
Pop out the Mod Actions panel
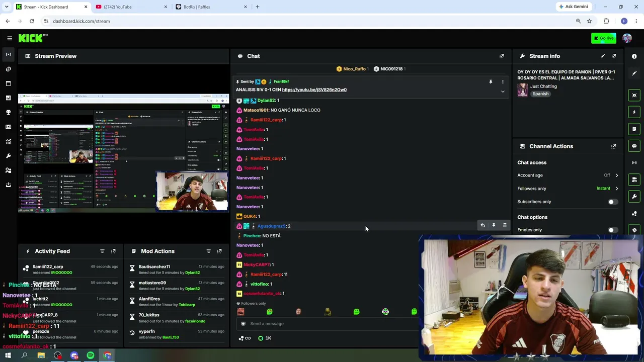click(219, 251)
